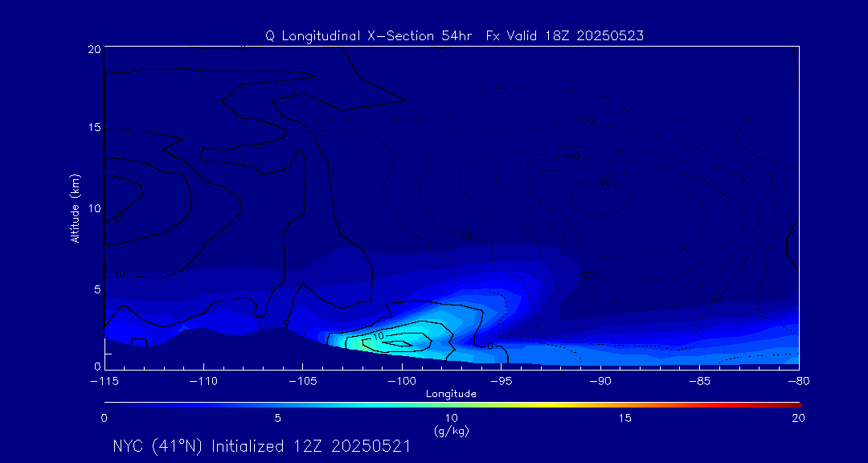Click altitude axis tick label "5"
The image size is (868, 463).
97,289
